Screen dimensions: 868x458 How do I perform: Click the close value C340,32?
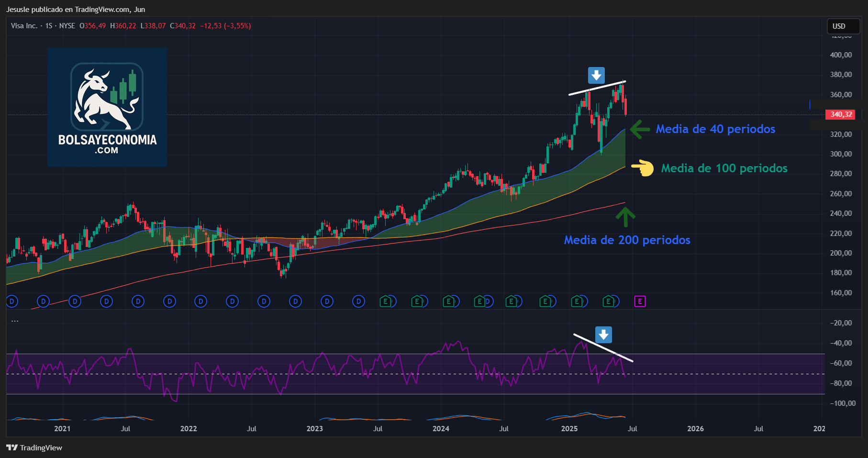click(x=183, y=26)
